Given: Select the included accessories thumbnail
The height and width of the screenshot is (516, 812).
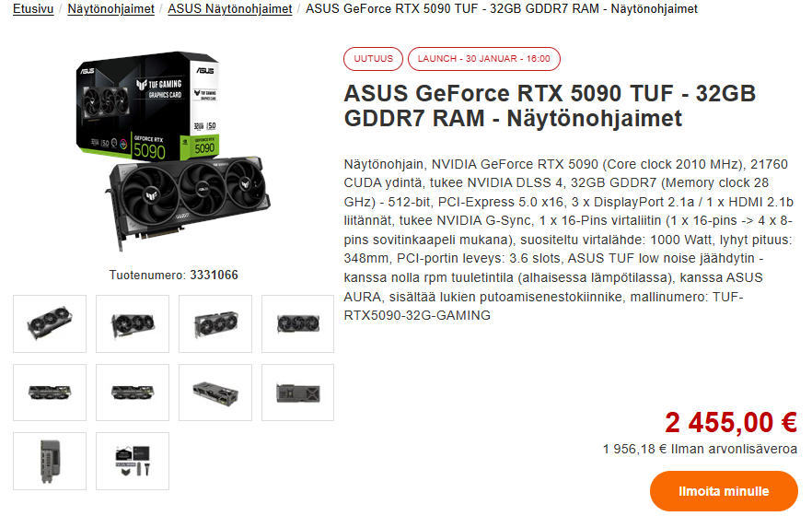Looking at the screenshot, I should (133, 461).
